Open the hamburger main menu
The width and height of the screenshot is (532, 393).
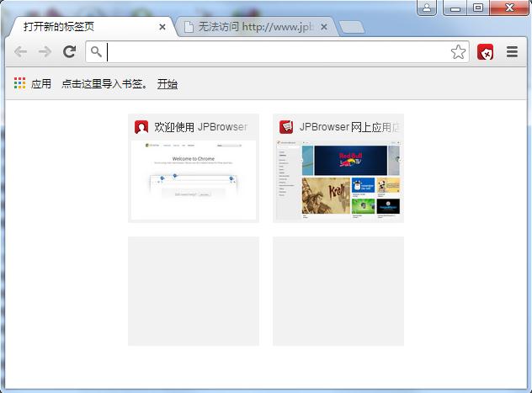tap(512, 52)
